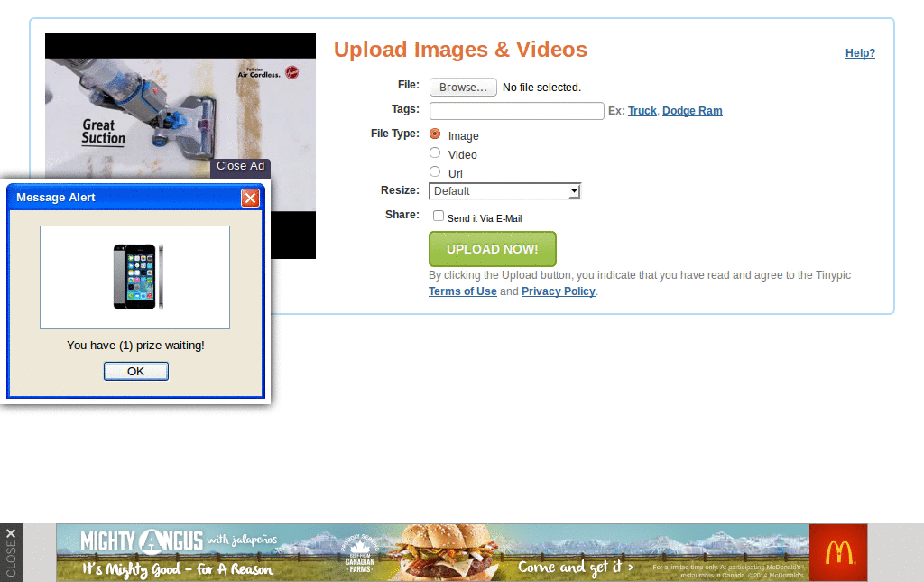The image size is (924, 582).
Task: Select the Image file type
Action: pos(434,135)
